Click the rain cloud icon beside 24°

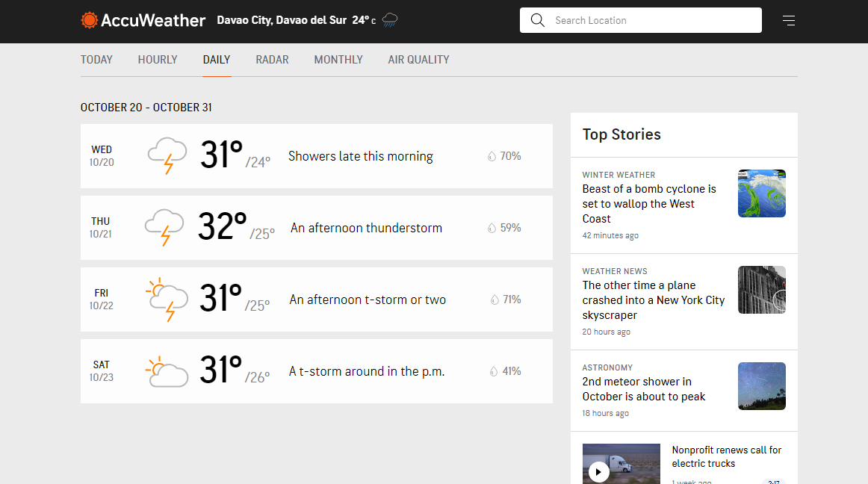click(x=390, y=20)
